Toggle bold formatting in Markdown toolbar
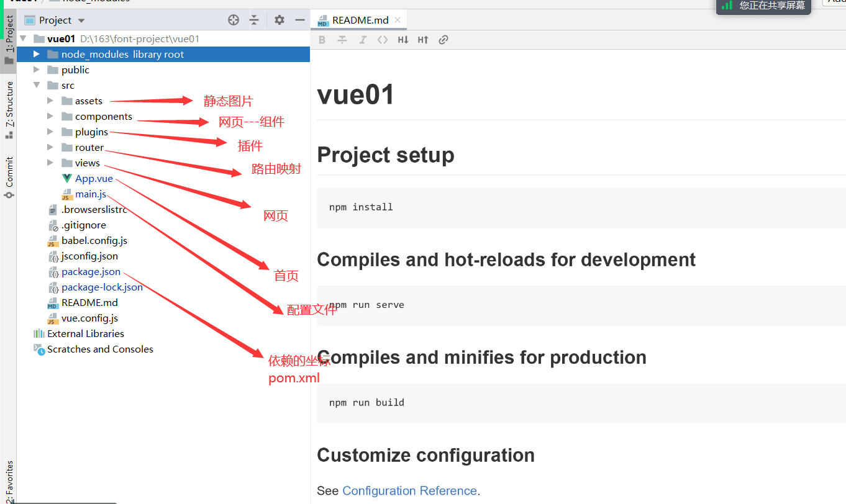Screen dimensions: 846x504 pos(322,40)
